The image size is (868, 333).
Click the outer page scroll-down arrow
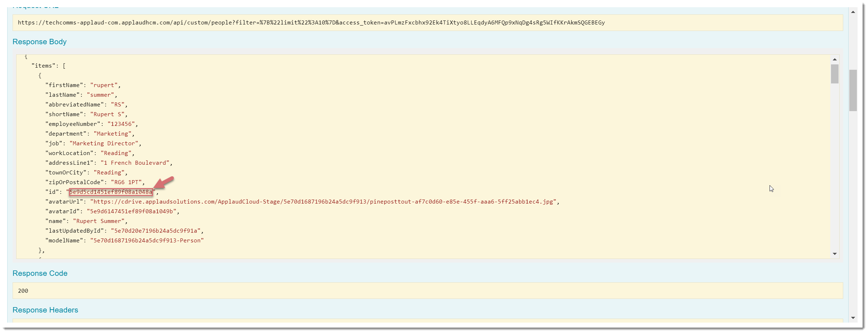point(853,318)
